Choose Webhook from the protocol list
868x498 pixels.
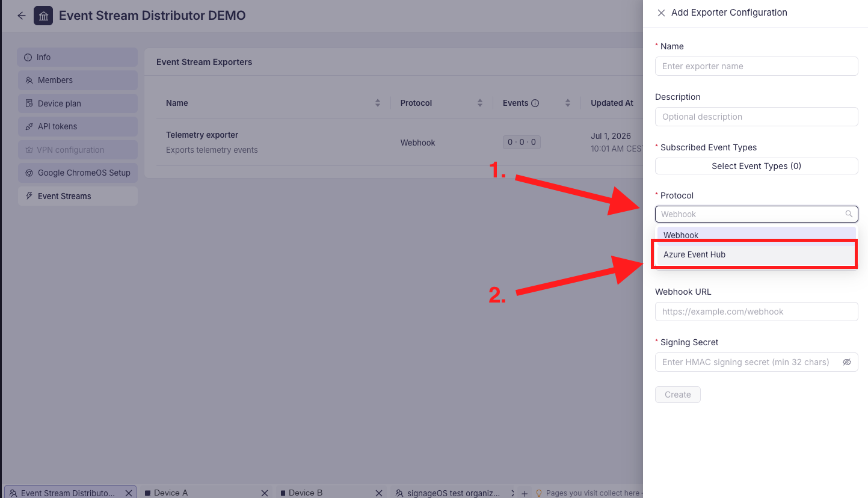coord(756,235)
